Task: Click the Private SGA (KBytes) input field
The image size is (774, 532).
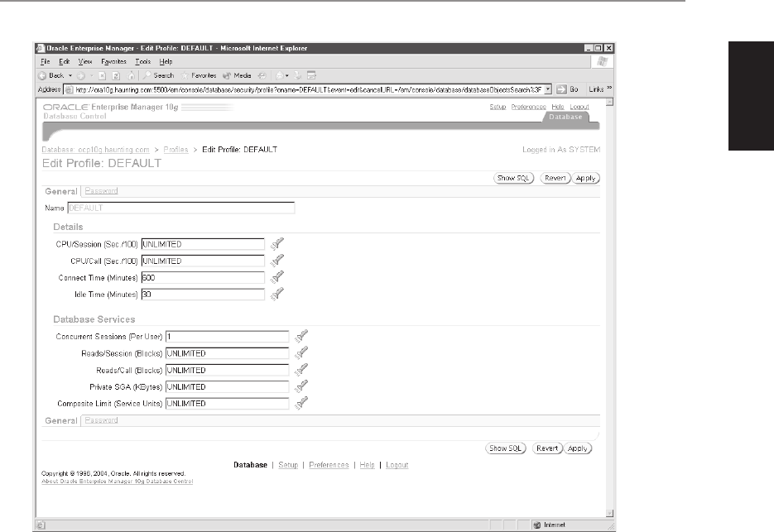Action: [x=227, y=387]
